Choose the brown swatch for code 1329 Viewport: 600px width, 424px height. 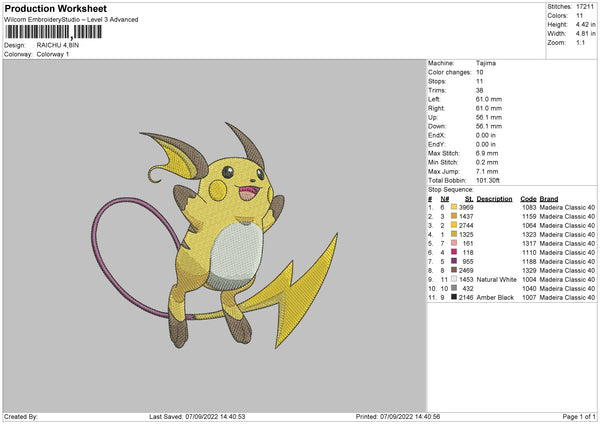[454, 270]
